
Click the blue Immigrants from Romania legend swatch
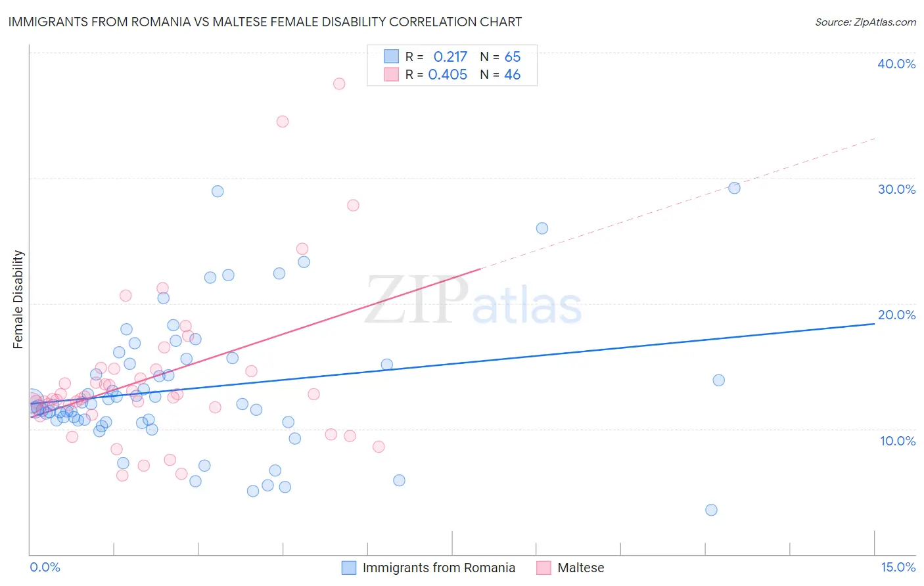click(x=349, y=568)
